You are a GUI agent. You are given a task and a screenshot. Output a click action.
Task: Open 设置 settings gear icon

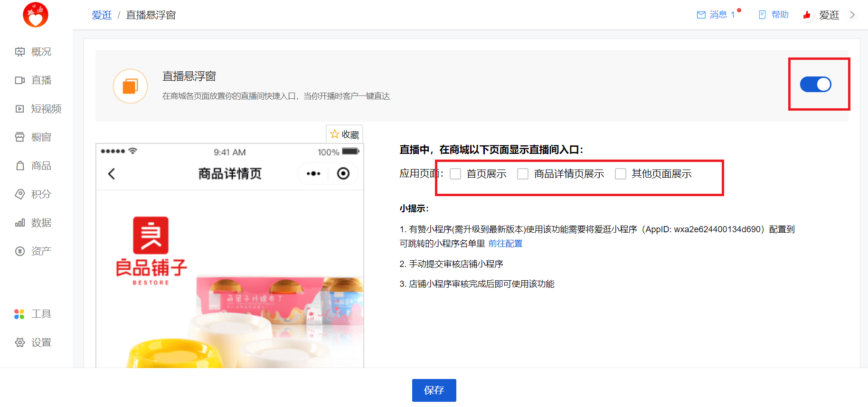(20, 342)
